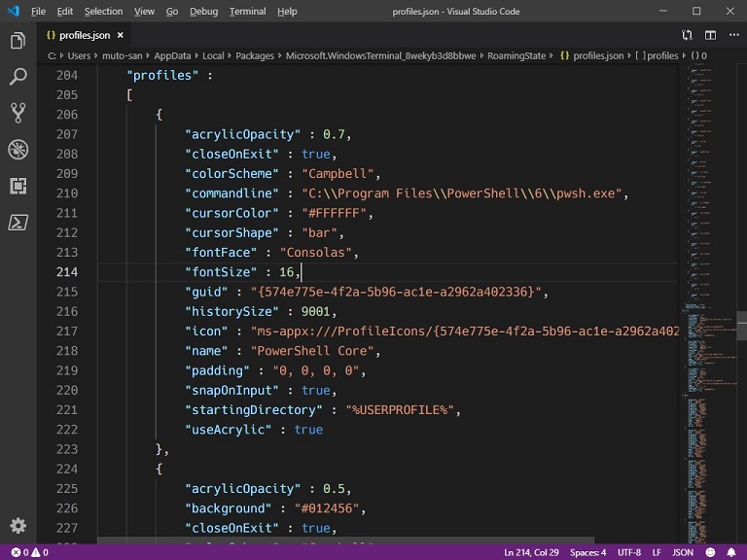Click the "bar" cursorShape value
Viewport: 747px width, 560px height.
pyautogui.click(x=319, y=233)
